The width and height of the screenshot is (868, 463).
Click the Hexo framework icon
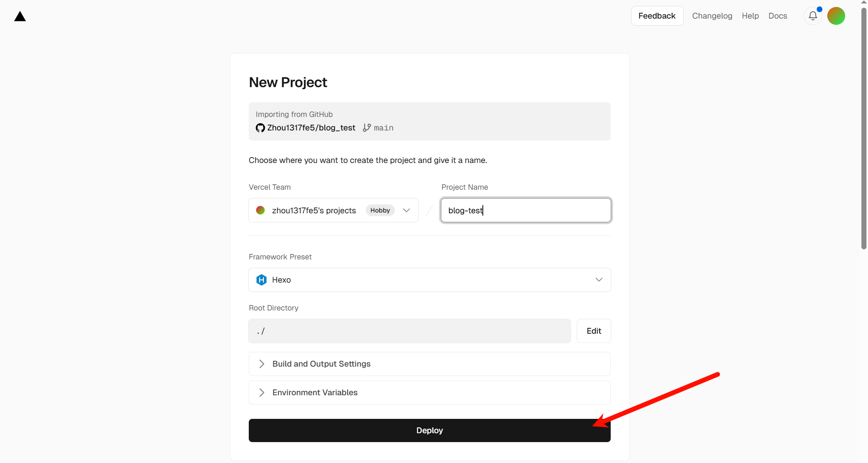262,280
